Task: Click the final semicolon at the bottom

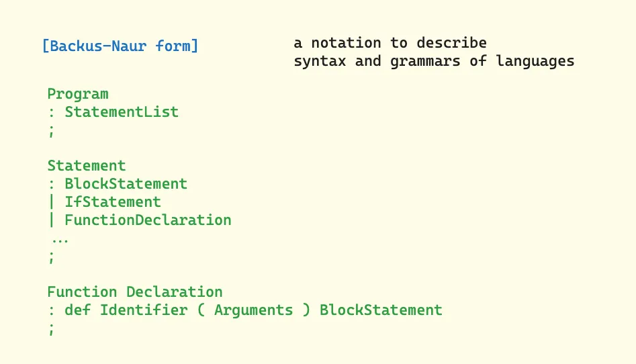Action: 50,329
